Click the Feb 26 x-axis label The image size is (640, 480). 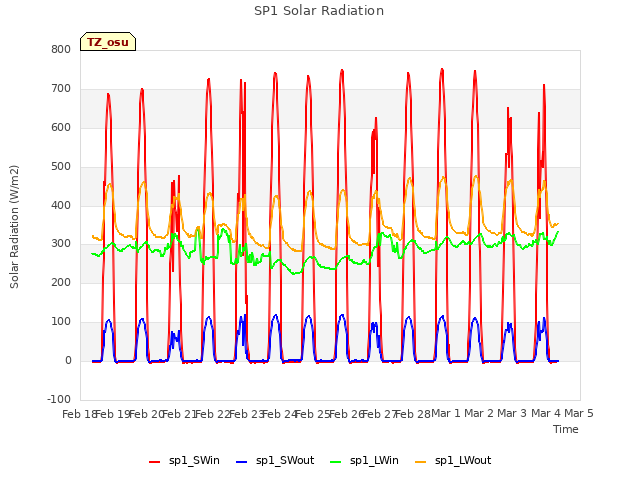tap(345, 414)
